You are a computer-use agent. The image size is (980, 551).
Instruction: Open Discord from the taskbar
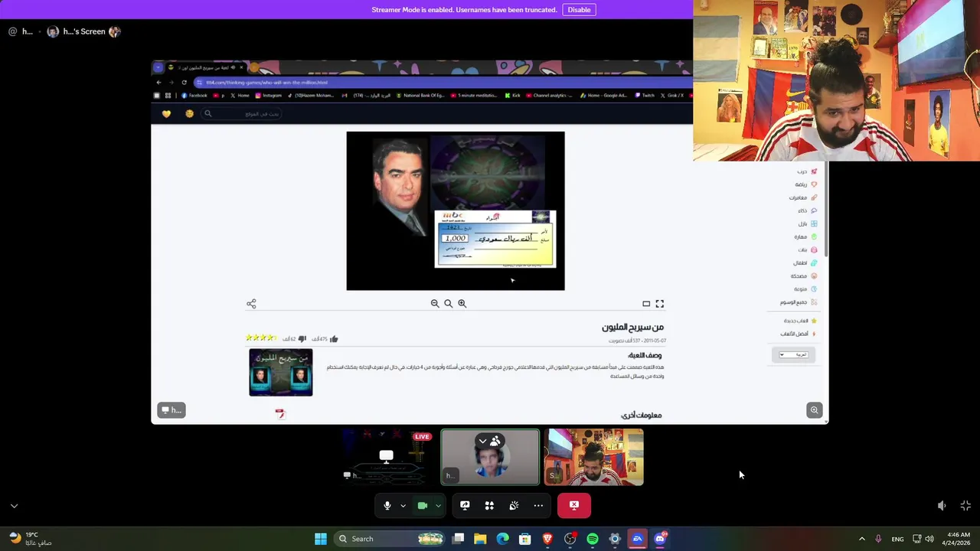tap(660, 539)
